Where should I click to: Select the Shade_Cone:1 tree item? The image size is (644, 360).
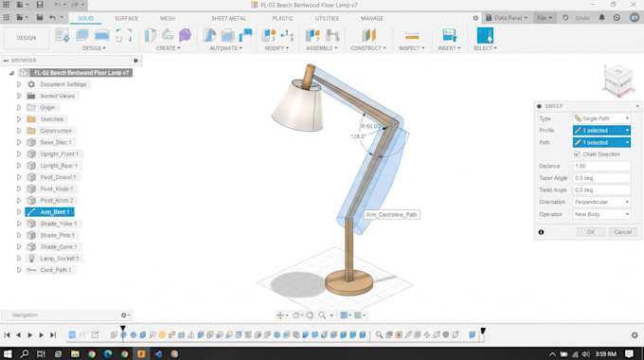tap(59, 247)
